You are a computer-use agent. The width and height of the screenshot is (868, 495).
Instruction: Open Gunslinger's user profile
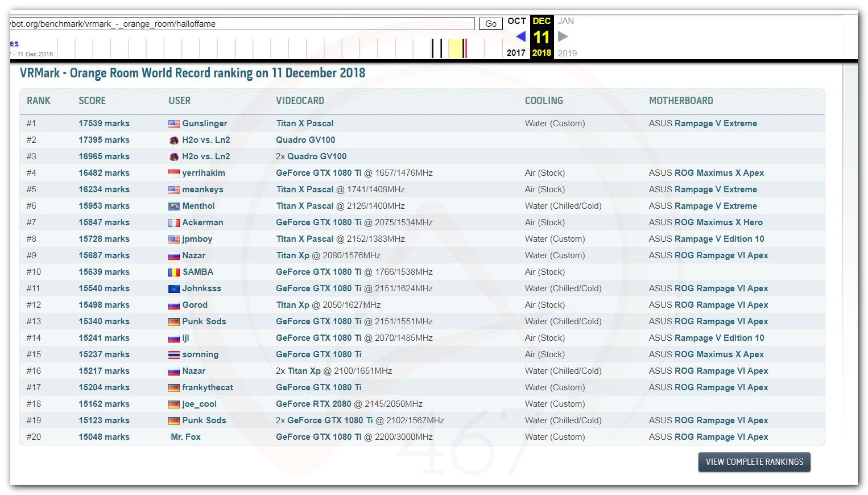point(205,123)
